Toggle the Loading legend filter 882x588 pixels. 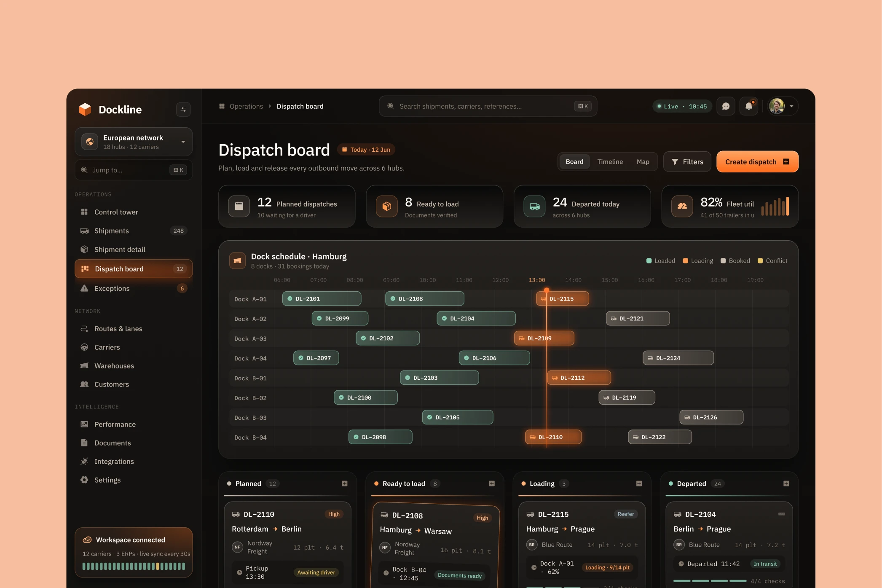[x=698, y=261]
